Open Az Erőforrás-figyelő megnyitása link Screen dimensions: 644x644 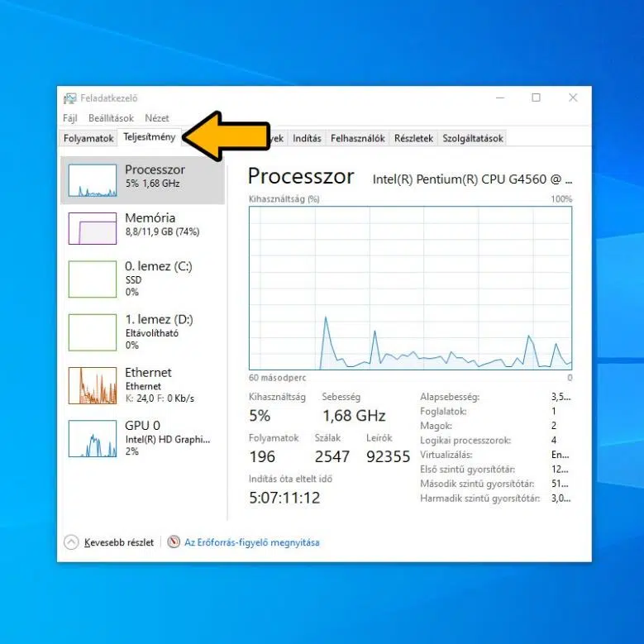[x=252, y=542]
